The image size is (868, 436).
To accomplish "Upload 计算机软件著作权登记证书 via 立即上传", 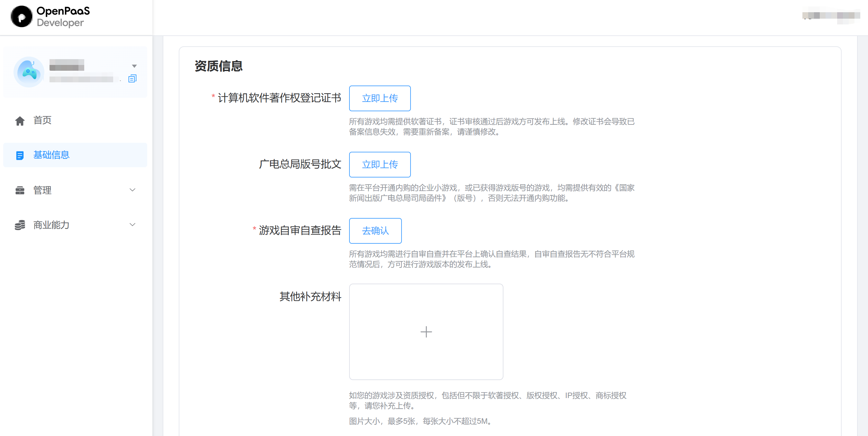I will pos(380,98).
